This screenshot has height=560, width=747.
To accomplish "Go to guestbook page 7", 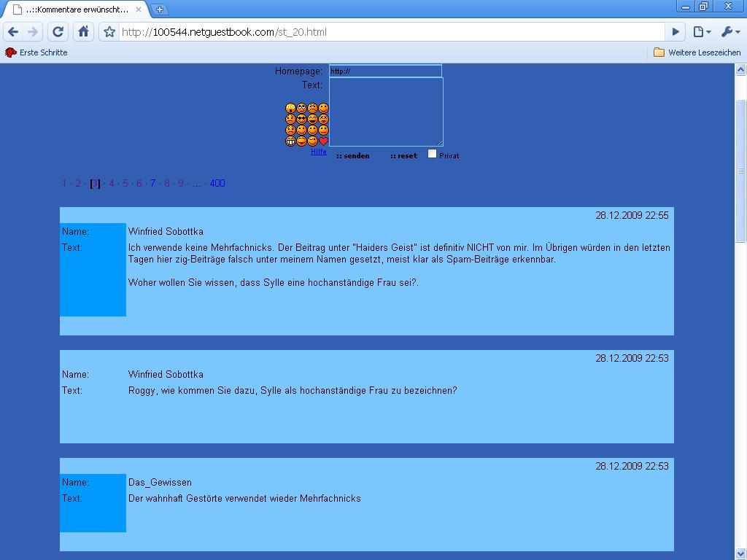I will tap(153, 183).
